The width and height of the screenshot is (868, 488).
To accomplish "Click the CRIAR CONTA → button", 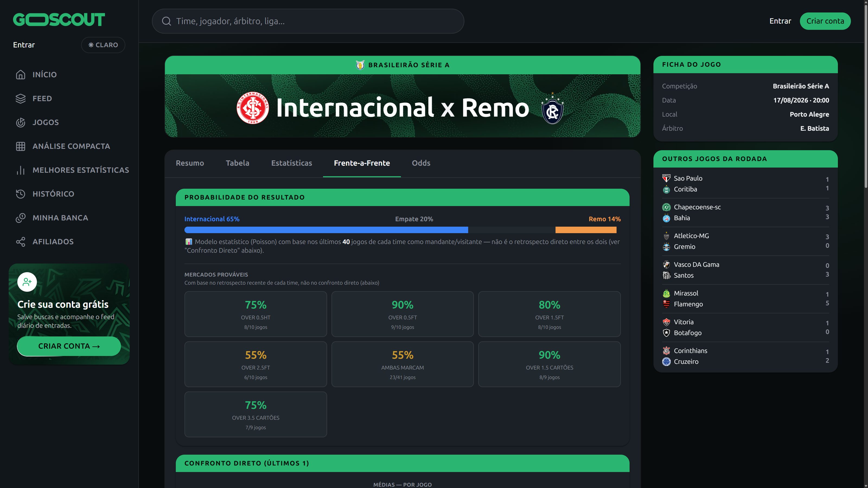I will coord(69,346).
